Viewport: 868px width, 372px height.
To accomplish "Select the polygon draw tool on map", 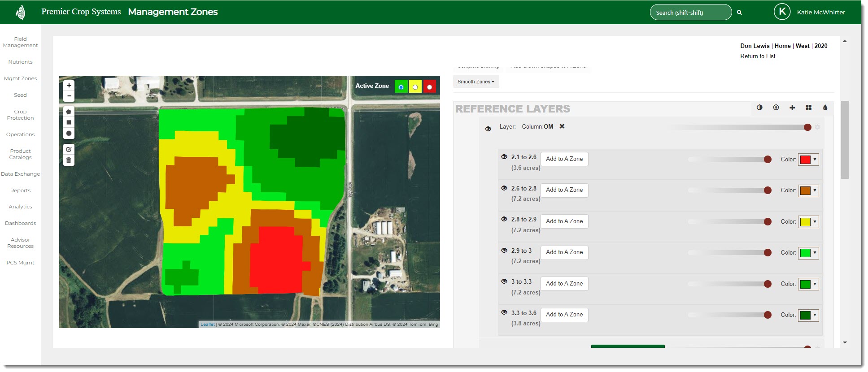I will click(x=69, y=112).
